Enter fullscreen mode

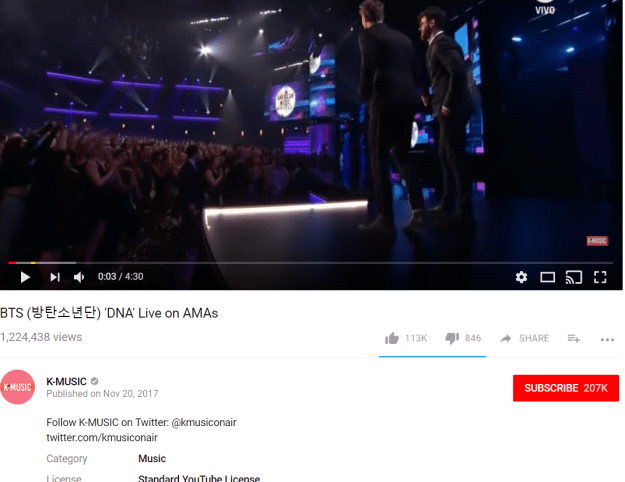click(x=600, y=277)
